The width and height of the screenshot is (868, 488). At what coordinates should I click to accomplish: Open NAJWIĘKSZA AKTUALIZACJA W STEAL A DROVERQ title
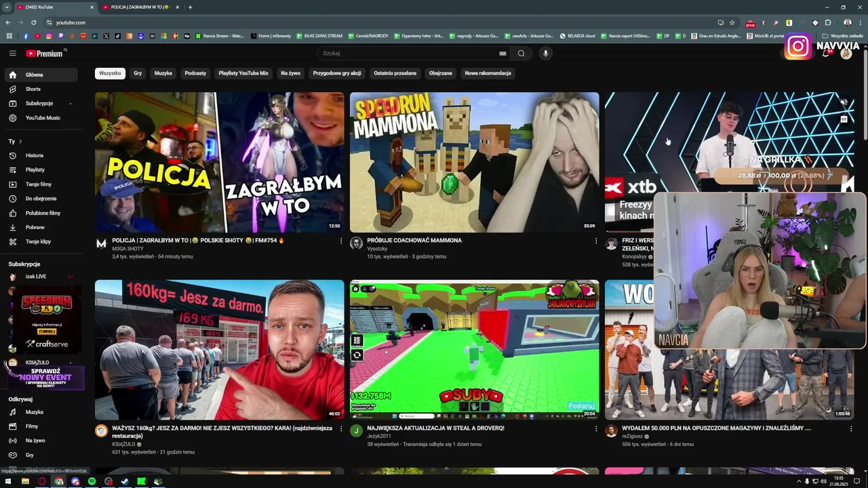(x=435, y=428)
